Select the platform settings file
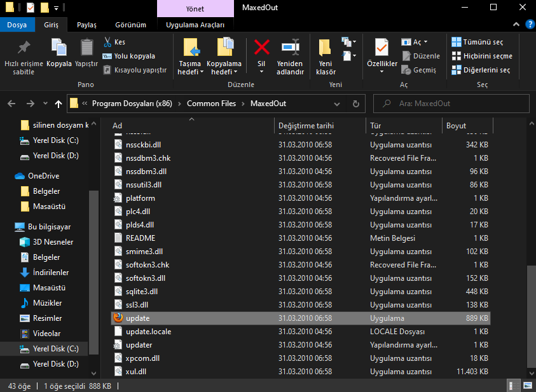The image size is (536, 392). [x=301, y=198]
